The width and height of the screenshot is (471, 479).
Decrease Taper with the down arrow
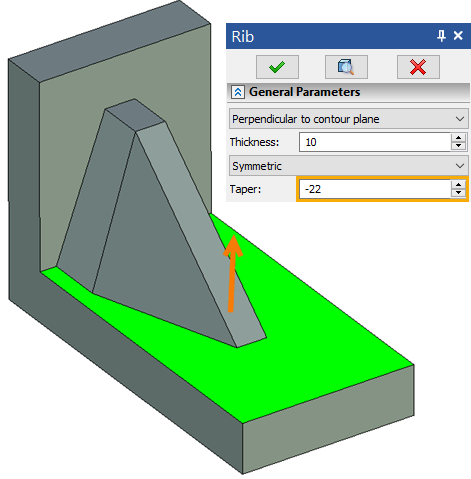459,193
